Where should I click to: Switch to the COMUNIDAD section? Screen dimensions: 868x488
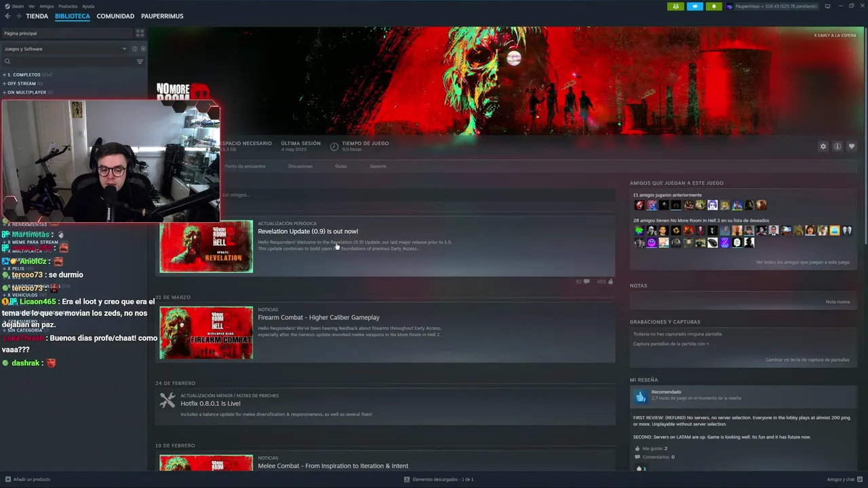(x=115, y=16)
